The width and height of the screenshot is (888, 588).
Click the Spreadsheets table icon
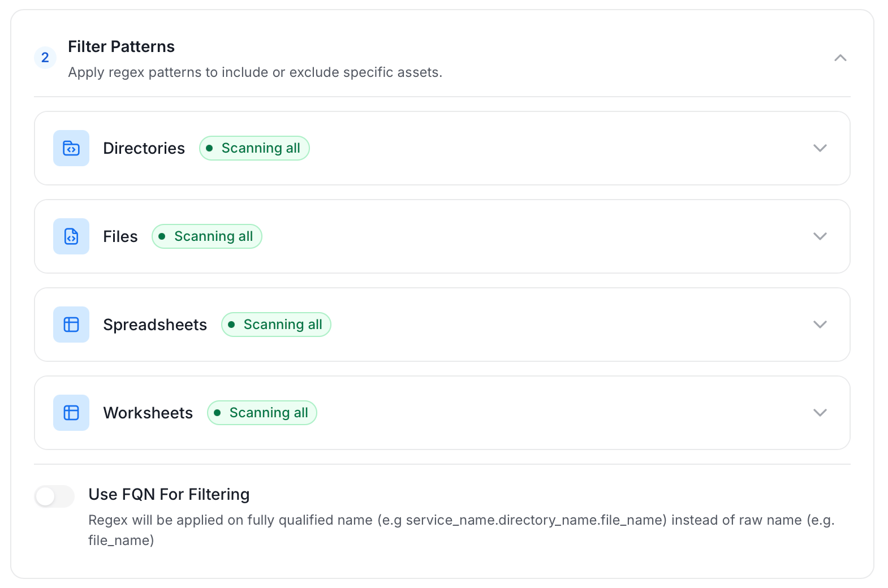click(x=71, y=325)
